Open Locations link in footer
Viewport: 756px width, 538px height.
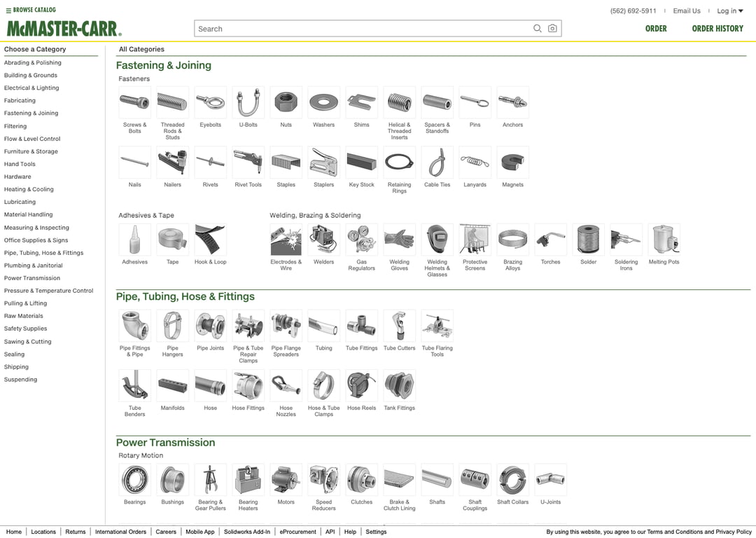(x=43, y=532)
